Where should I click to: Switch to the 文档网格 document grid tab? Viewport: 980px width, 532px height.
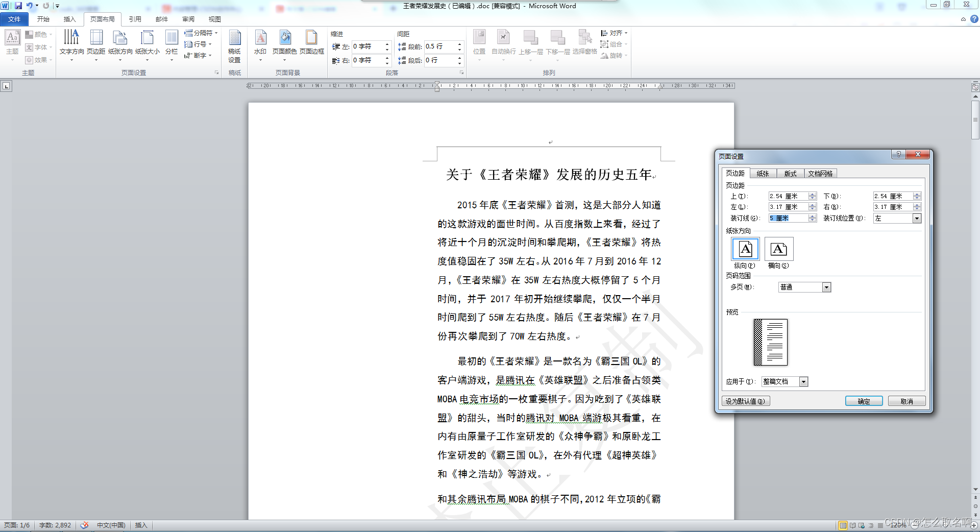click(x=820, y=174)
